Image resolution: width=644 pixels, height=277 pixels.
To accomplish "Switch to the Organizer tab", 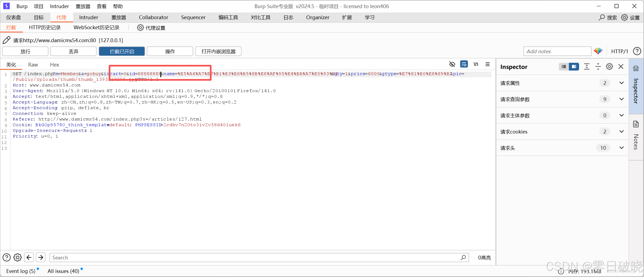I will pyautogui.click(x=318, y=18).
